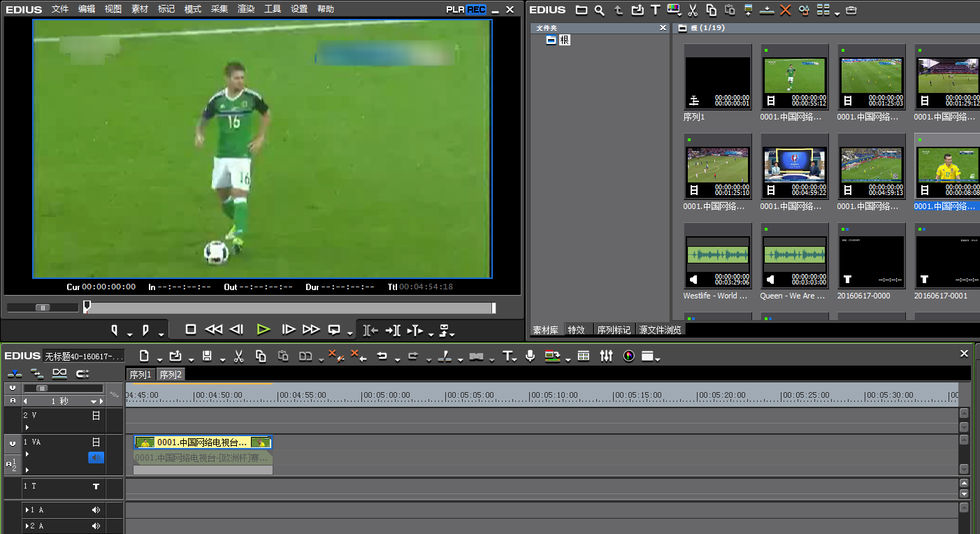The image size is (980, 534).
Task: Open the save project dropdown arrow
Action: tap(222, 360)
